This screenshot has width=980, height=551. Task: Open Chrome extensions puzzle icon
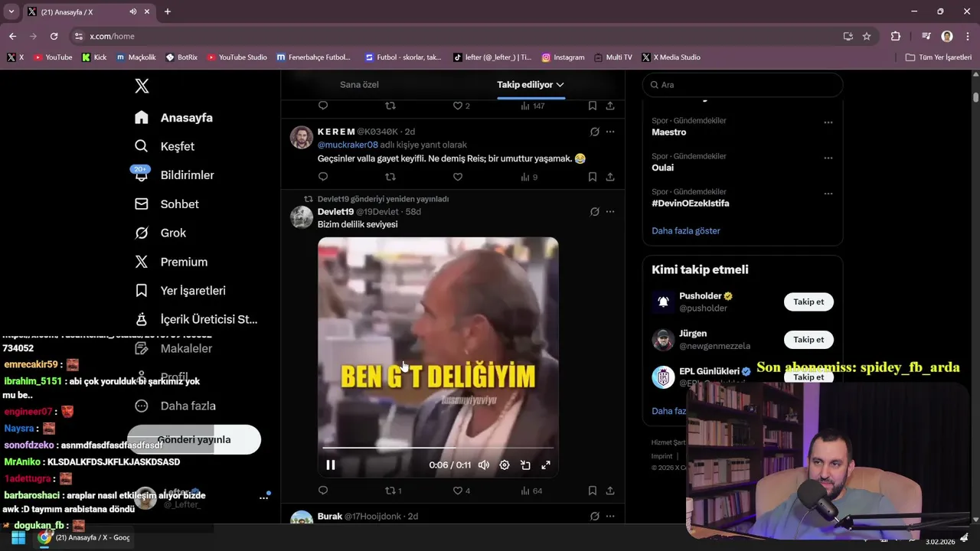click(896, 36)
